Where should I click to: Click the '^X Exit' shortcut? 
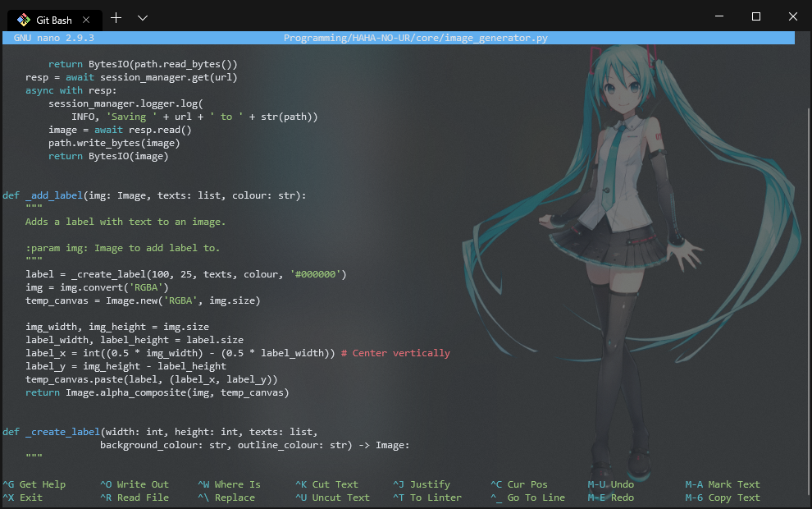23,498
